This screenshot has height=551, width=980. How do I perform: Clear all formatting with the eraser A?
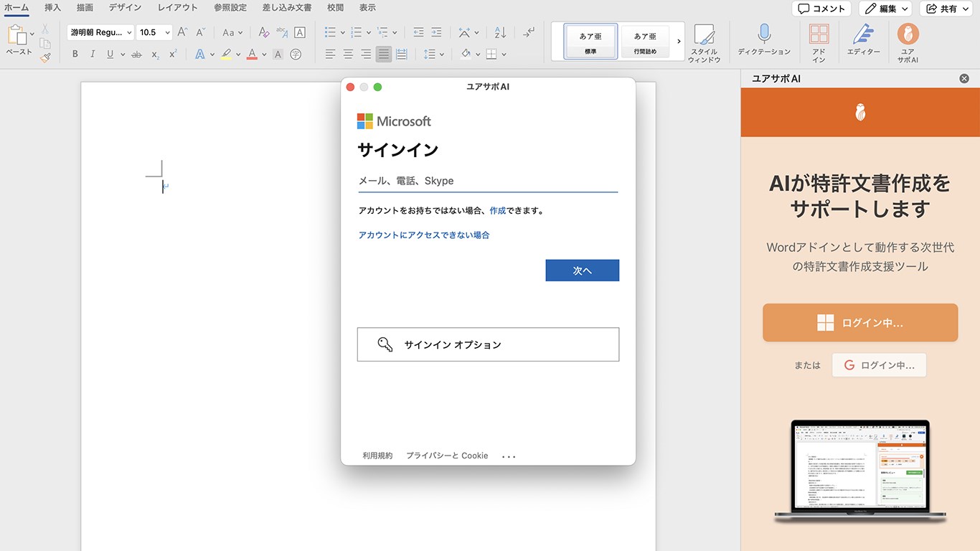point(263,32)
